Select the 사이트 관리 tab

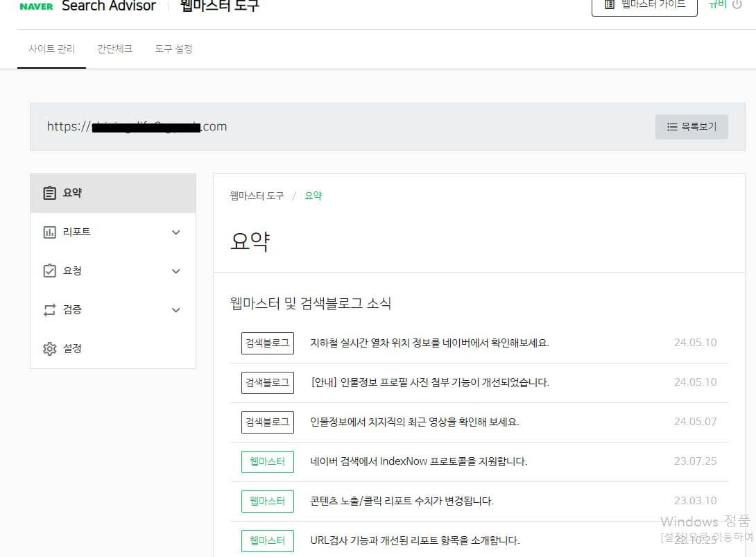tap(51, 49)
